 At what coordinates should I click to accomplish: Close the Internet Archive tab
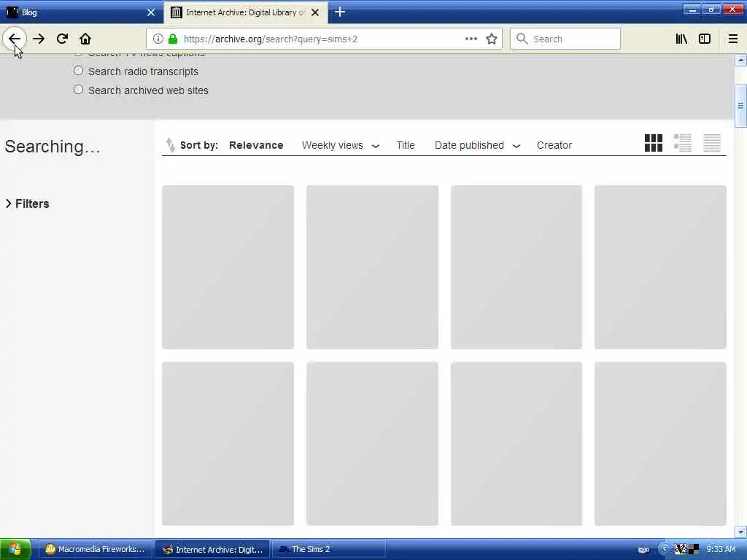[315, 12]
